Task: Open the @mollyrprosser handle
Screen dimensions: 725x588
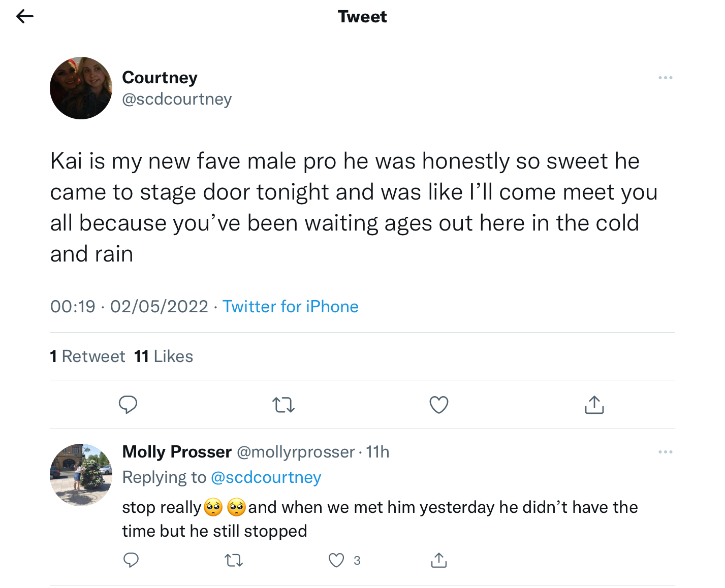Action: click(x=296, y=452)
